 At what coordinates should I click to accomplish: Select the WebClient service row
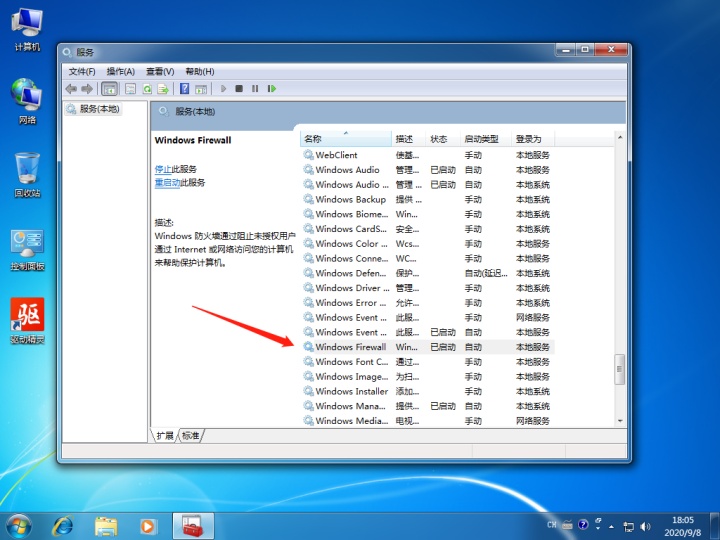tap(428, 155)
